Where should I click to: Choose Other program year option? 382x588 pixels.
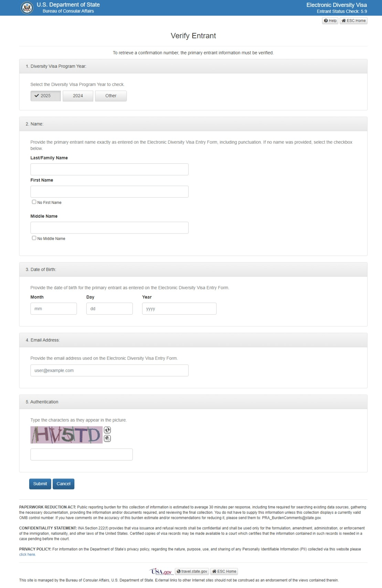(111, 96)
